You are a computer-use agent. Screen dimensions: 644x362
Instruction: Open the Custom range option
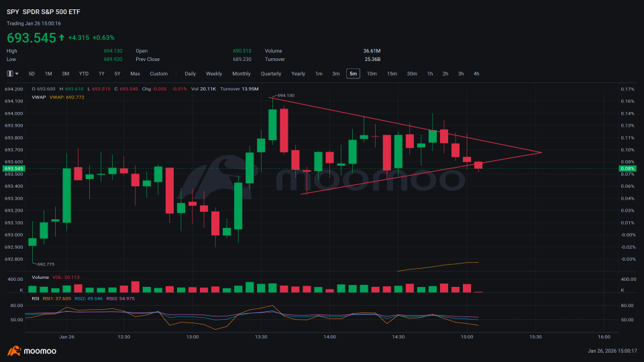pyautogui.click(x=158, y=74)
